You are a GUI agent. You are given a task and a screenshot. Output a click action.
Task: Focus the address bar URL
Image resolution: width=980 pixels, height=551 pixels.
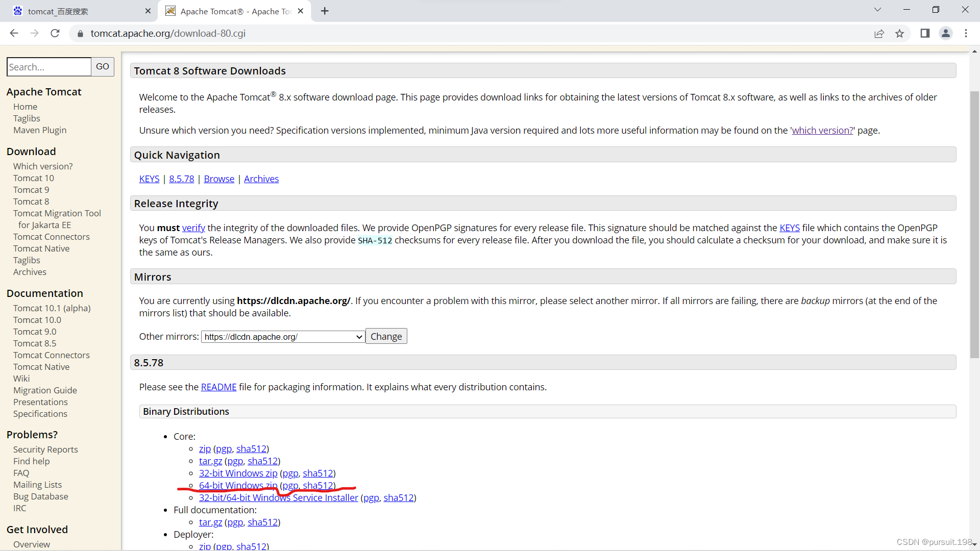click(x=168, y=33)
